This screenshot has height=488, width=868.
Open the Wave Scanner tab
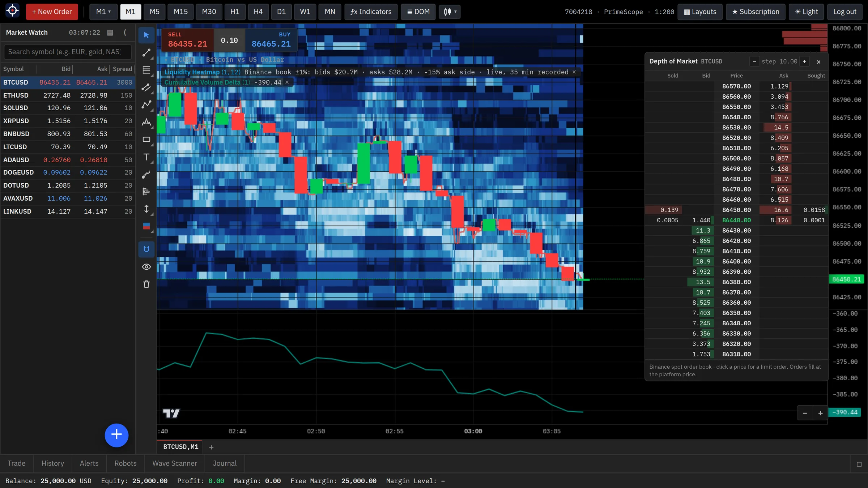pyautogui.click(x=175, y=463)
